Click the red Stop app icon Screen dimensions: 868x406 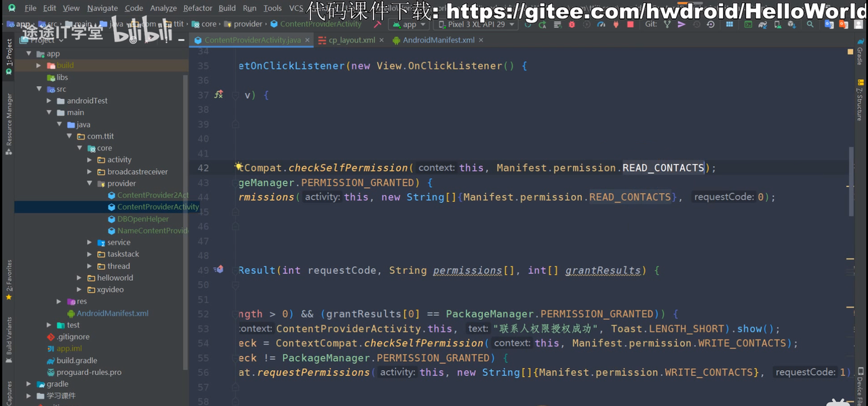pos(630,24)
